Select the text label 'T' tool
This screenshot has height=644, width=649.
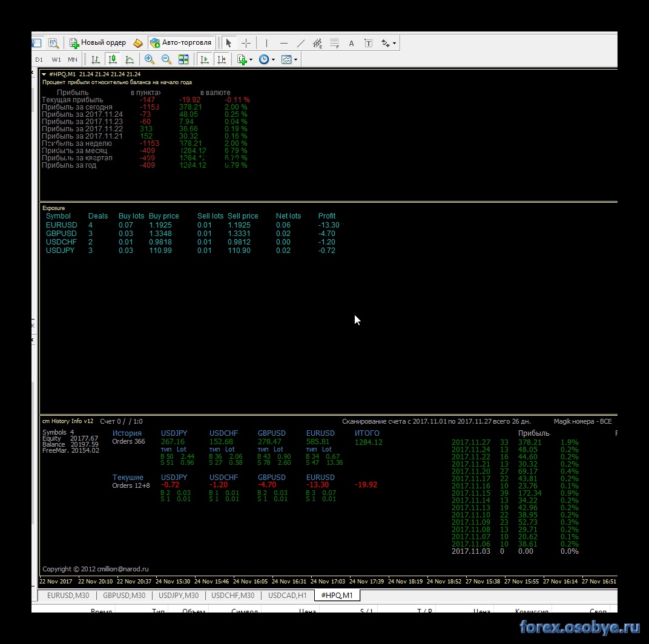pyautogui.click(x=368, y=43)
